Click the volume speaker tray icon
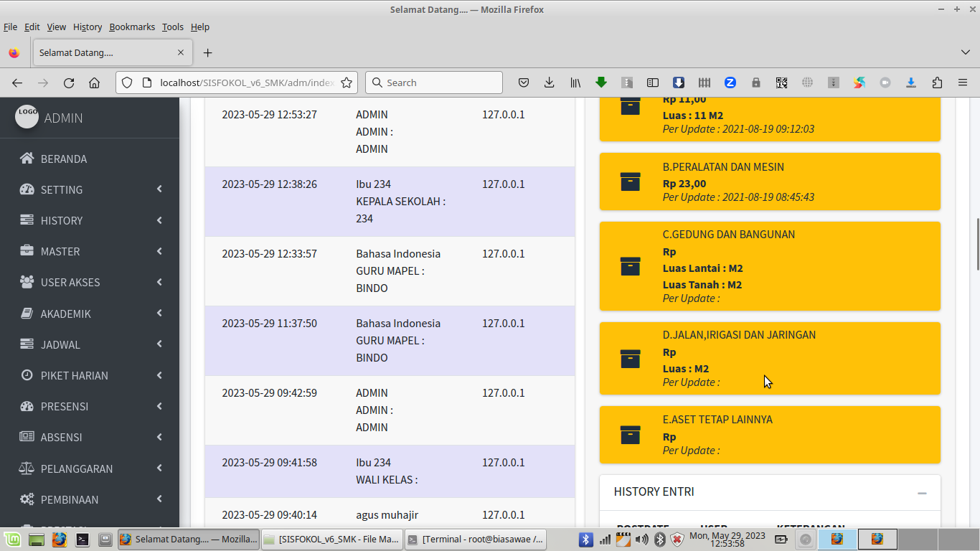980x551 pixels. pyautogui.click(x=642, y=539)
